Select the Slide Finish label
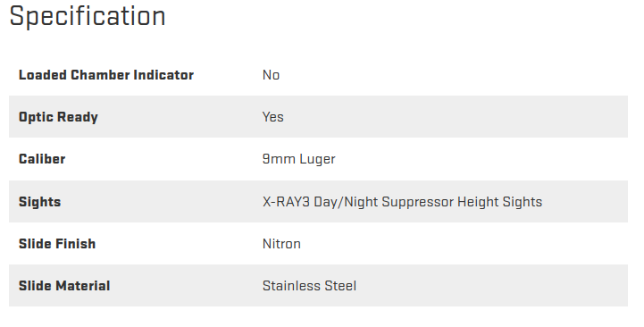The image size is (644, 327). point(57,244)
